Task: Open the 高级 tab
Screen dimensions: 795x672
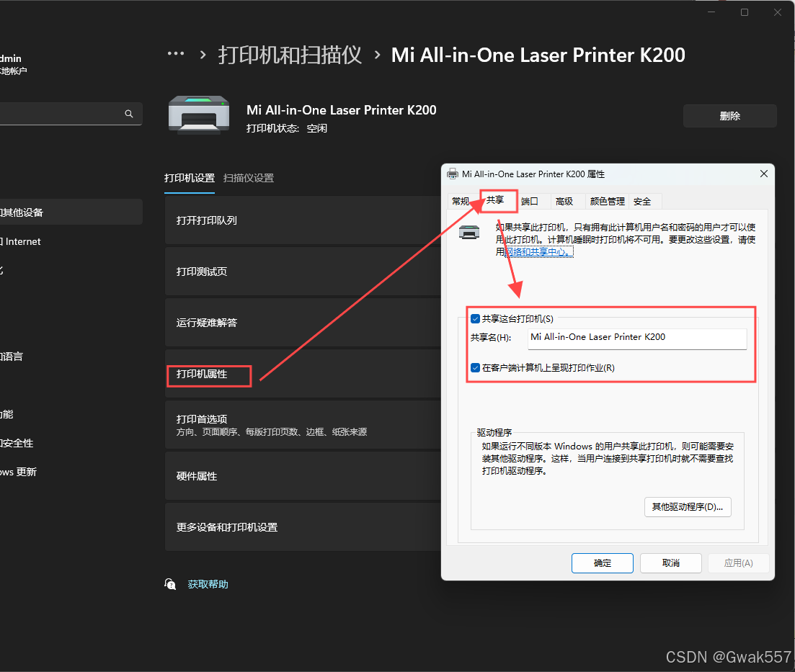Action: (564, 202)
